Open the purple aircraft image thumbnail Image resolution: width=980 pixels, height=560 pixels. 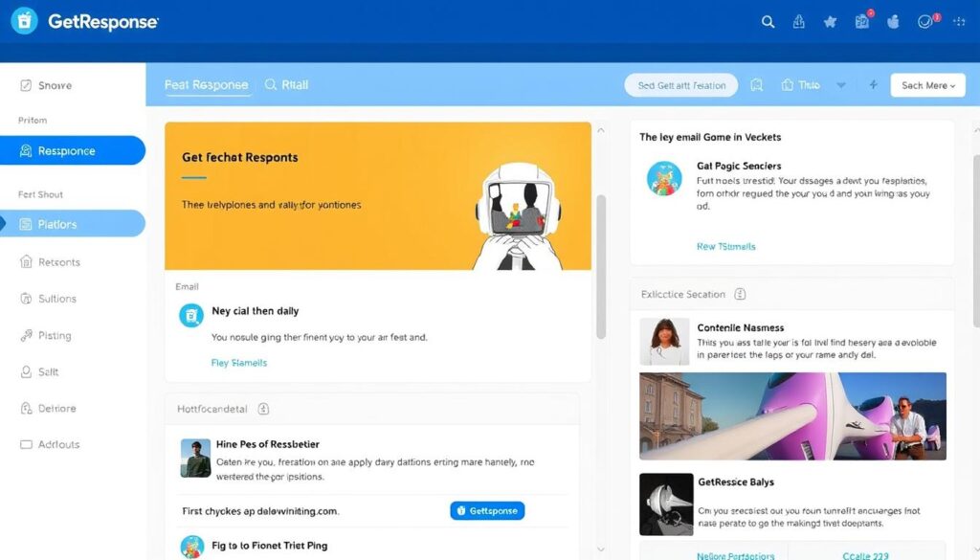coord(792,416)
